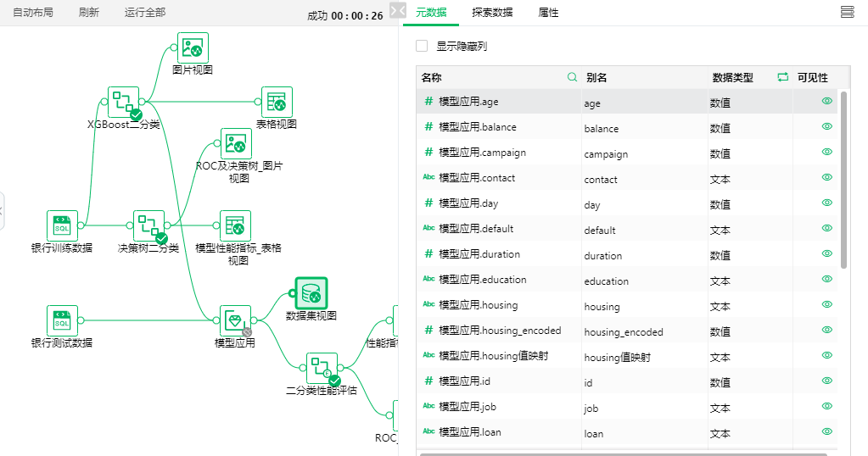Click the switch icon beside 数据类型 header
868x456 pixels.
pyautogui.click(x=783, y=77)
